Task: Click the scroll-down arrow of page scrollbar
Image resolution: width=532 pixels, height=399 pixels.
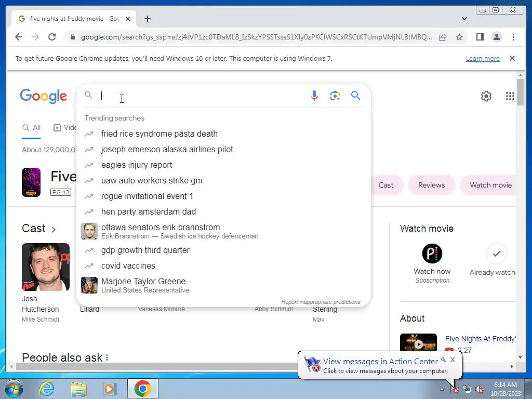Action: click(x=520, y=357)
